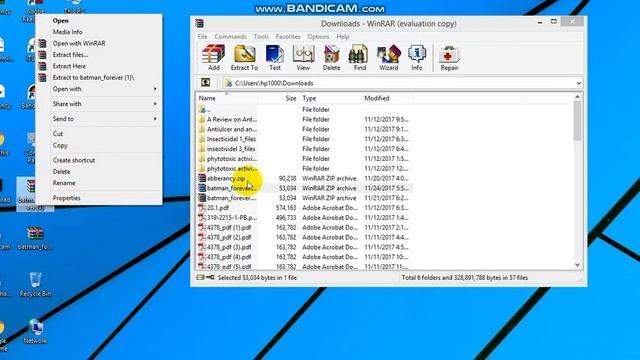Click the WinRAR title bar application icon
The image size is (640, 360).
click(200, 23)
